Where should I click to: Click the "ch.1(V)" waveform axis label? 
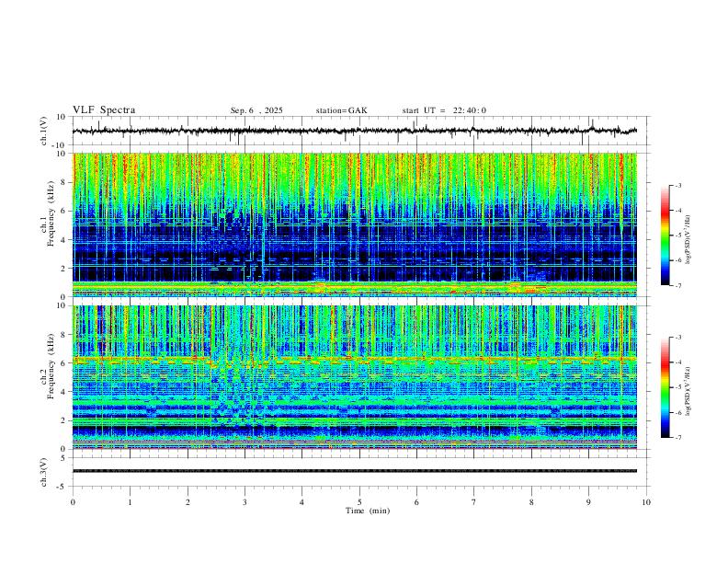[x=44, y=131]
